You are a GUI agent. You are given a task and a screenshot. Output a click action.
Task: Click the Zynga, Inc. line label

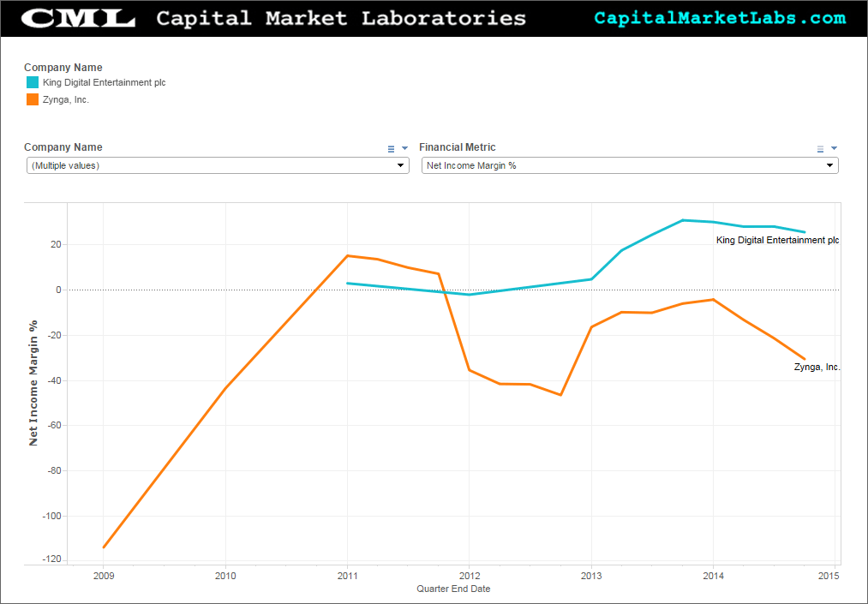coord(817,367)
